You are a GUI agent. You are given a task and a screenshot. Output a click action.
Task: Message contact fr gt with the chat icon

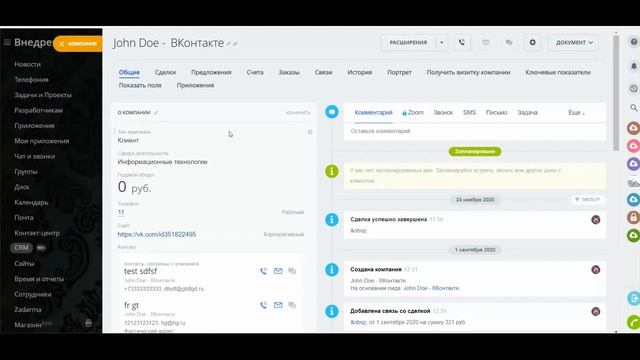(292, 305)
